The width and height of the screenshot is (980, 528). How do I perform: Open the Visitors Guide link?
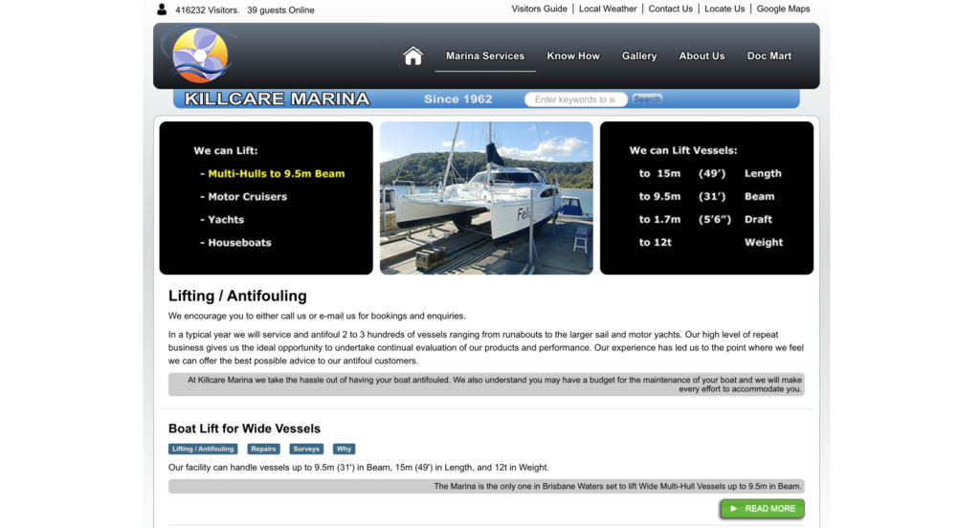pyautogui.click(x=540, y=9)
